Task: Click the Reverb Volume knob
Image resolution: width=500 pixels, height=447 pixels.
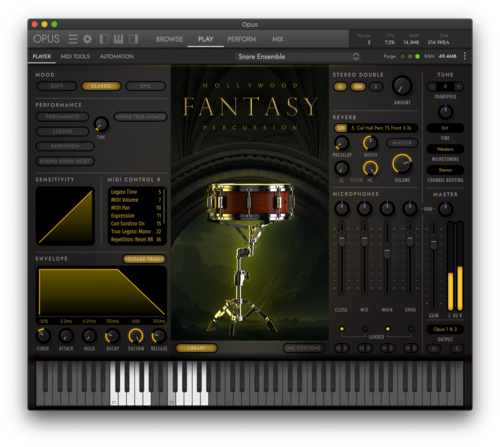Action: coord(402,164)
